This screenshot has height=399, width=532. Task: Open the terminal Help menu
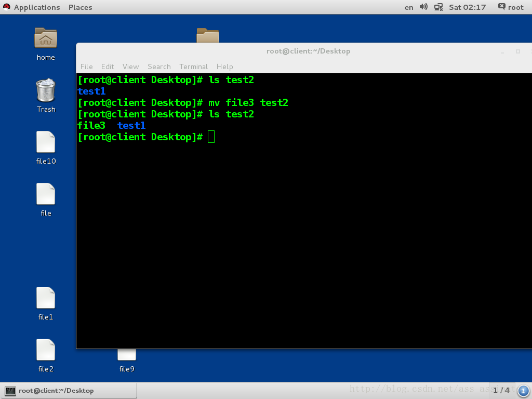[224, 66]
